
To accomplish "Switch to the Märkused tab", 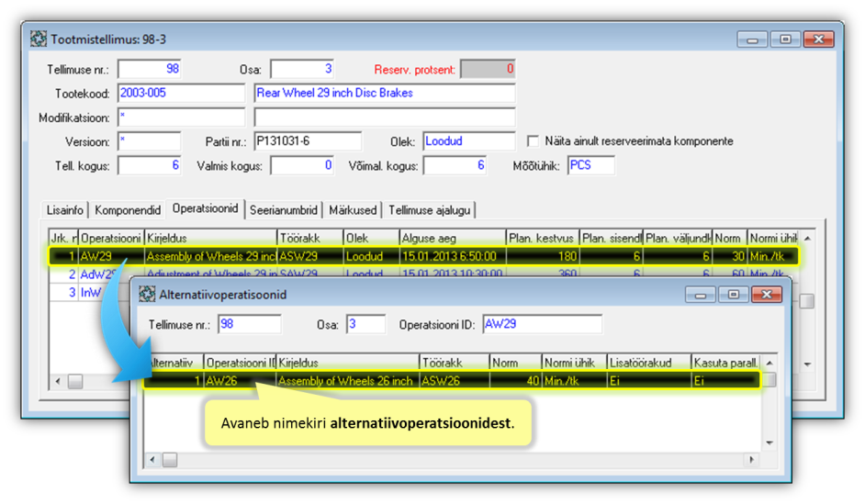I will click(353, 210).
